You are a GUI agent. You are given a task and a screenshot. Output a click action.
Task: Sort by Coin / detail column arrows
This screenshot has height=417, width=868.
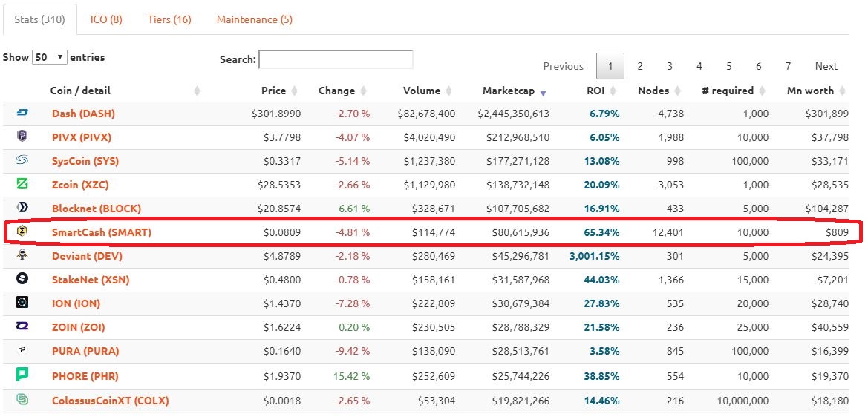coord(197,91)
